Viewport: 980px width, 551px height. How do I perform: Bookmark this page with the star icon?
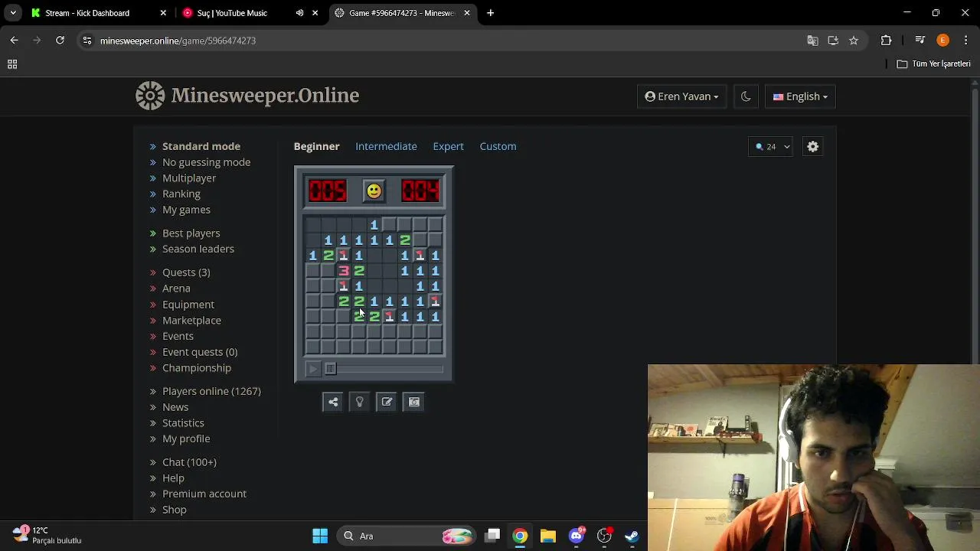[x=854, y=41]
